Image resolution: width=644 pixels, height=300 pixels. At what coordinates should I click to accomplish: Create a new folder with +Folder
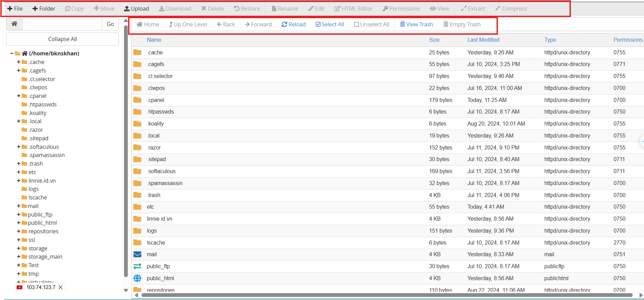44,9
